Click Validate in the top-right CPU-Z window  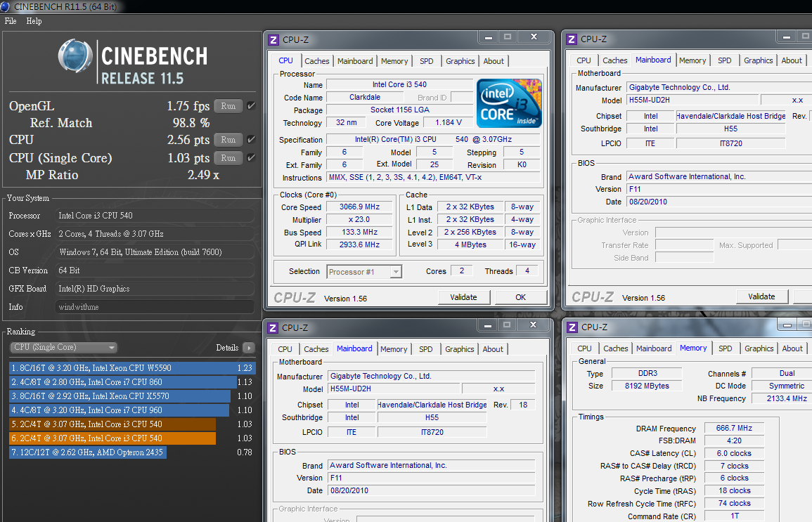pyautogui.click(x=762, y=296)
